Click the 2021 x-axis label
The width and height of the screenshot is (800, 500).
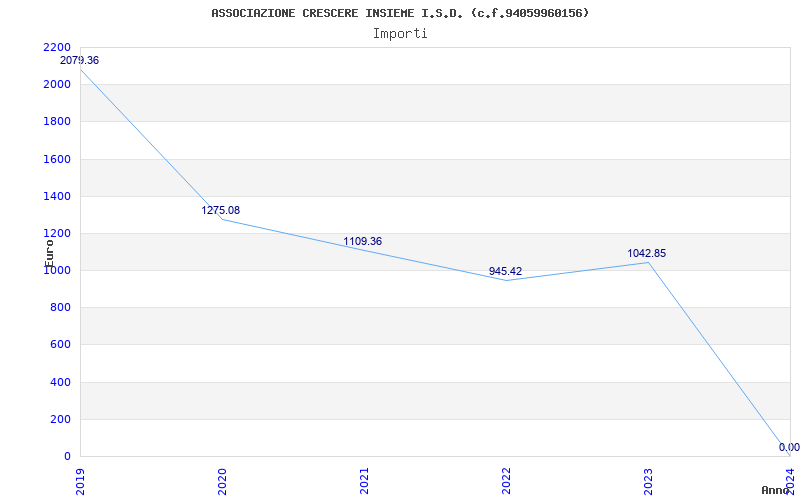pyautogui.click(x=364, y=481)
